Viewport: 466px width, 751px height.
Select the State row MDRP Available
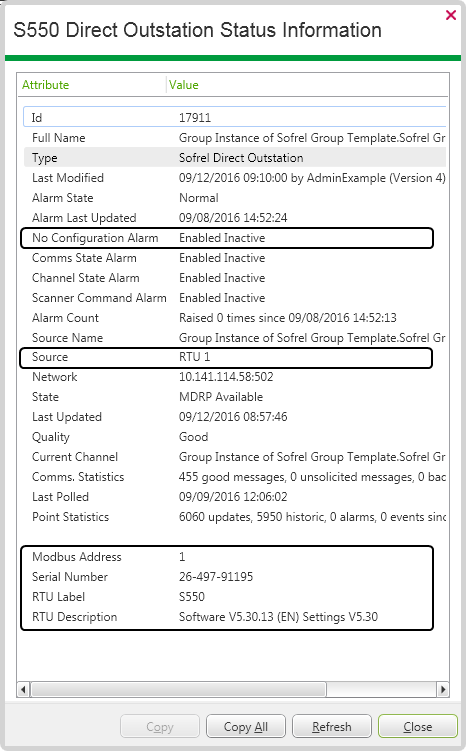[x=235, y=397]
